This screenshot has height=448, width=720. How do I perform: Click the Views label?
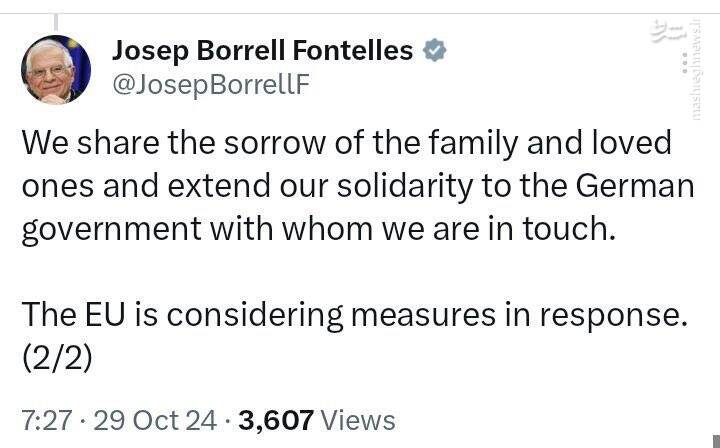(x=359, y=420)
